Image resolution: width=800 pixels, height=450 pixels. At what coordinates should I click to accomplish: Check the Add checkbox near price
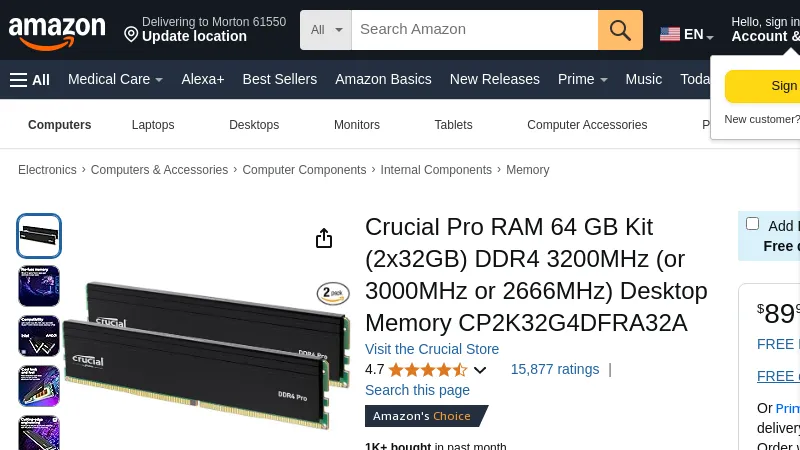tap(752, 224)
